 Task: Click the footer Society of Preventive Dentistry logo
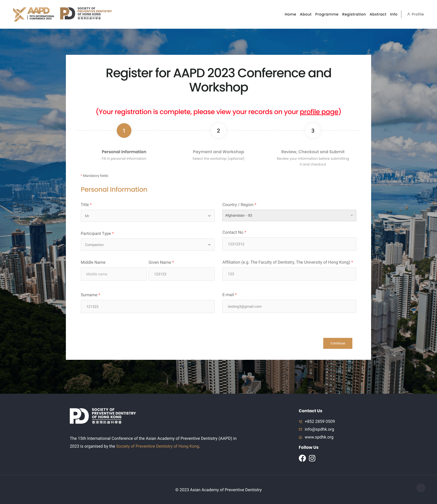[x=103, y=416]
